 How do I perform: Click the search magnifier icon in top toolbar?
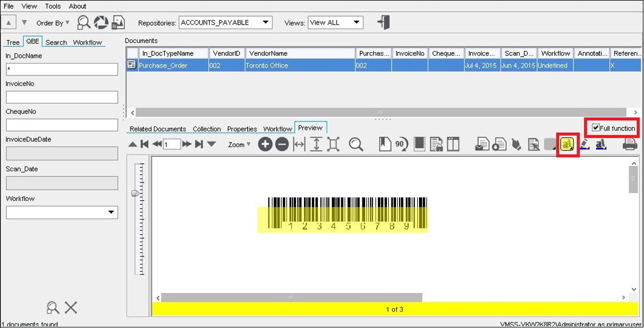coord(84,22)
